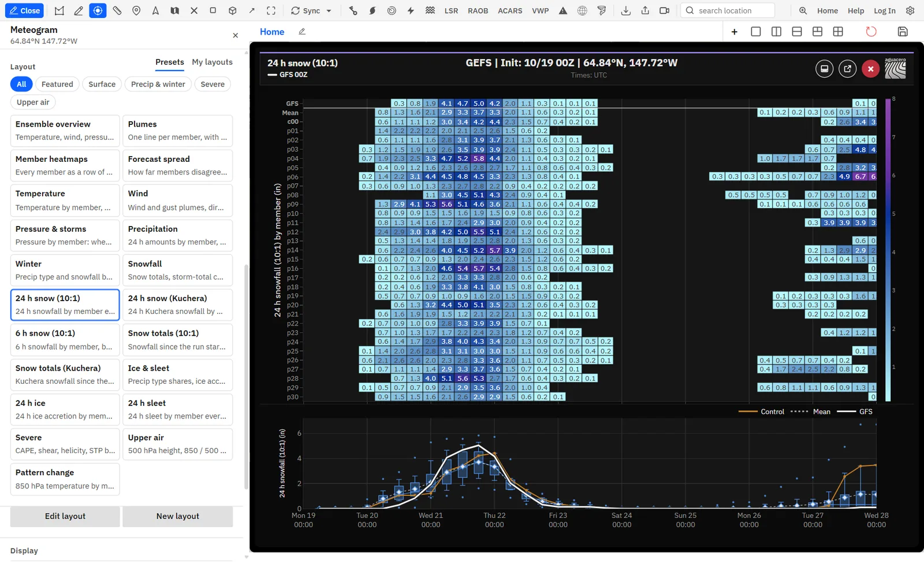Click the snowfall color scale bar
The height and width of the screenshot is (578, 924).
tap(888, 250)
